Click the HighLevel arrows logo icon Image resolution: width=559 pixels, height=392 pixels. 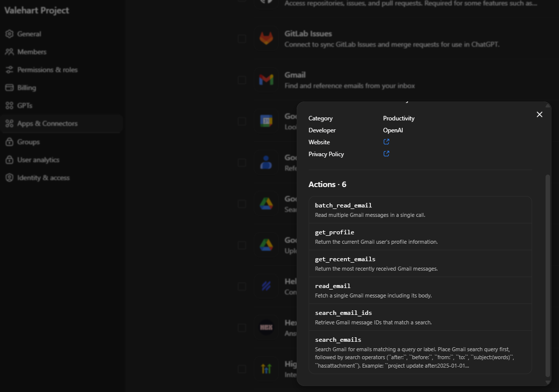pos(266,369)
